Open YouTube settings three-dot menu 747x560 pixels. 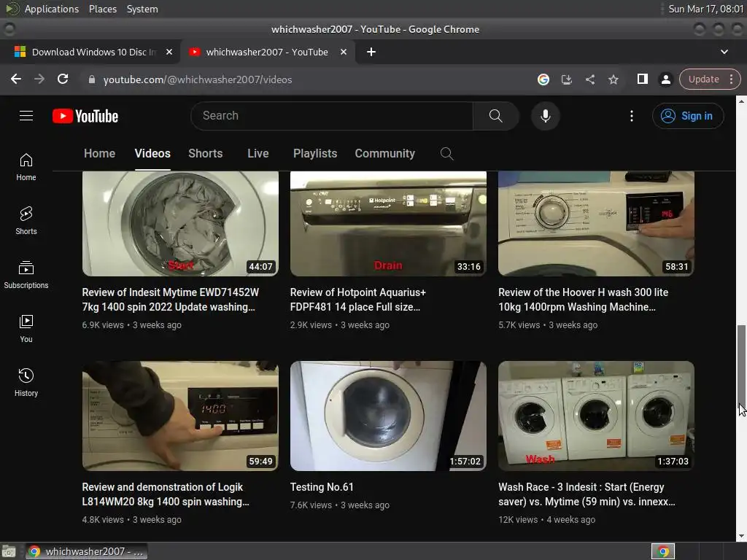click(x=632, y=116)
